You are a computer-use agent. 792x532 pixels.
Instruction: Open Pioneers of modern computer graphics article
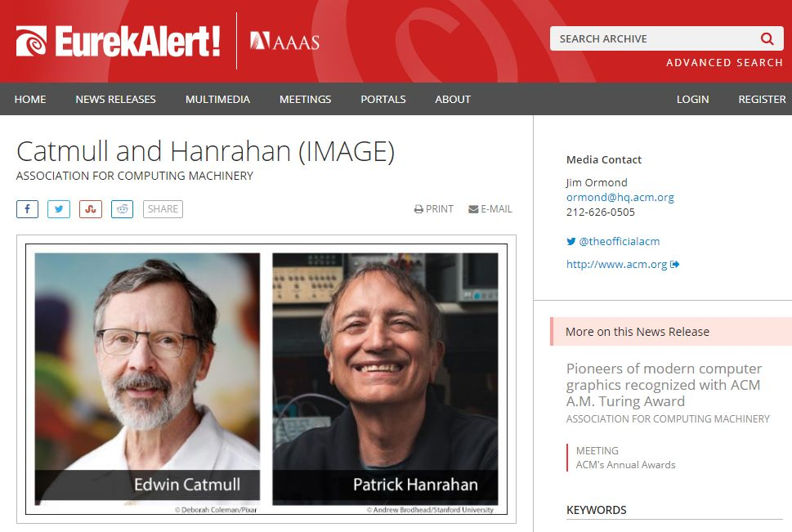point(664,385)
